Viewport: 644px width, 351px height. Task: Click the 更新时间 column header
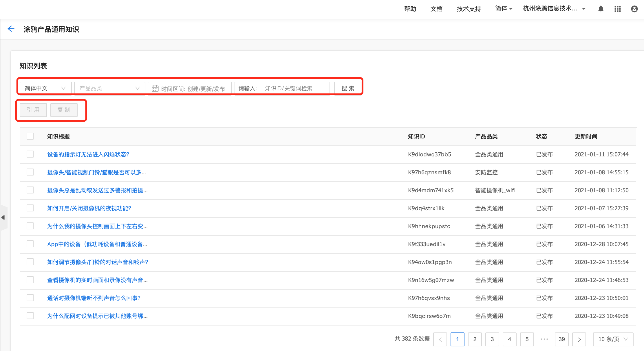click(586, 136)
